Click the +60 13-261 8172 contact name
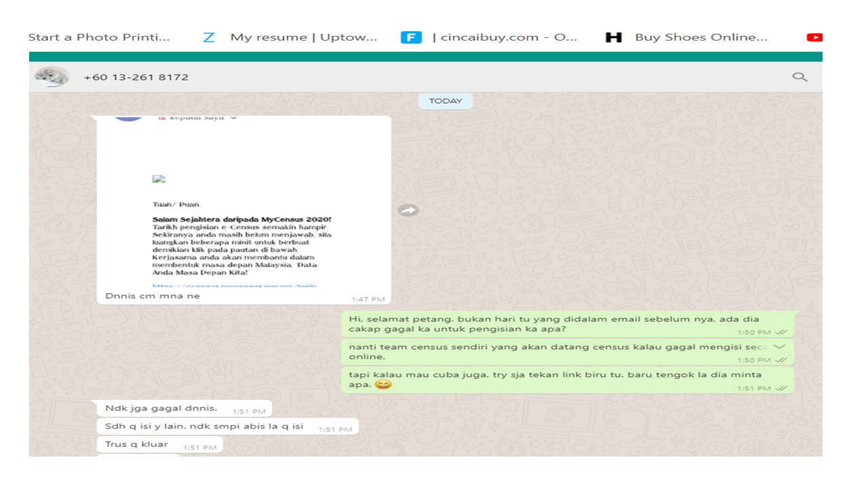 136,77
